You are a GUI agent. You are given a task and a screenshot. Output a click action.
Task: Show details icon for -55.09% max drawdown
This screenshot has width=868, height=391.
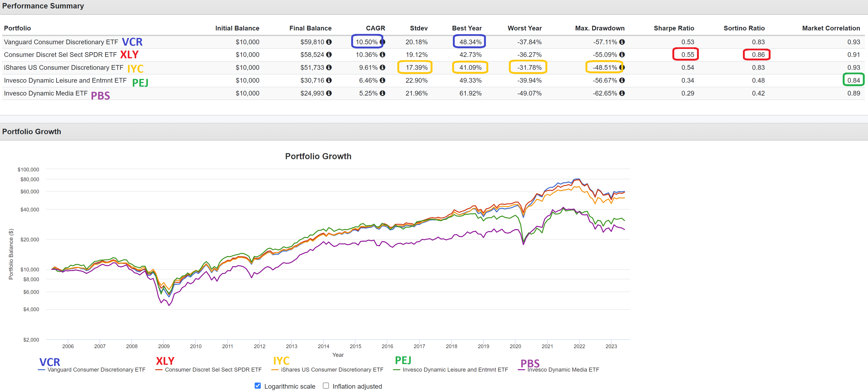point(622,55)
